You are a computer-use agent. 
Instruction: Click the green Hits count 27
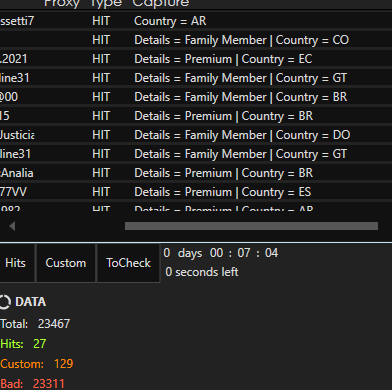point(39,344)
